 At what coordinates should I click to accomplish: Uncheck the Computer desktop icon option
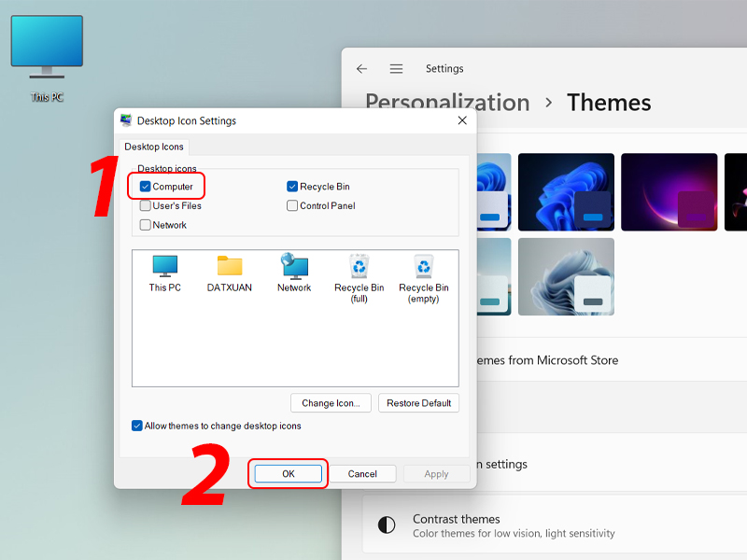pos(145,186)
